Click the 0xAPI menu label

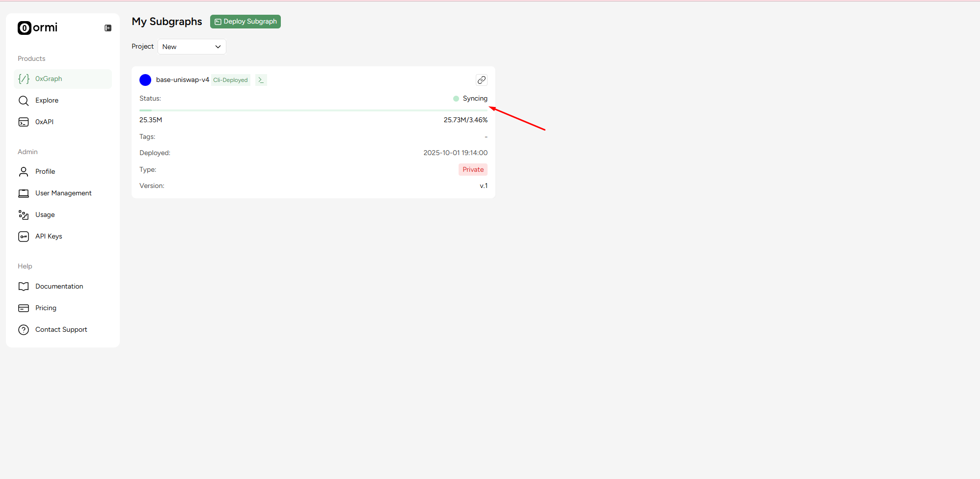point(44,122)
